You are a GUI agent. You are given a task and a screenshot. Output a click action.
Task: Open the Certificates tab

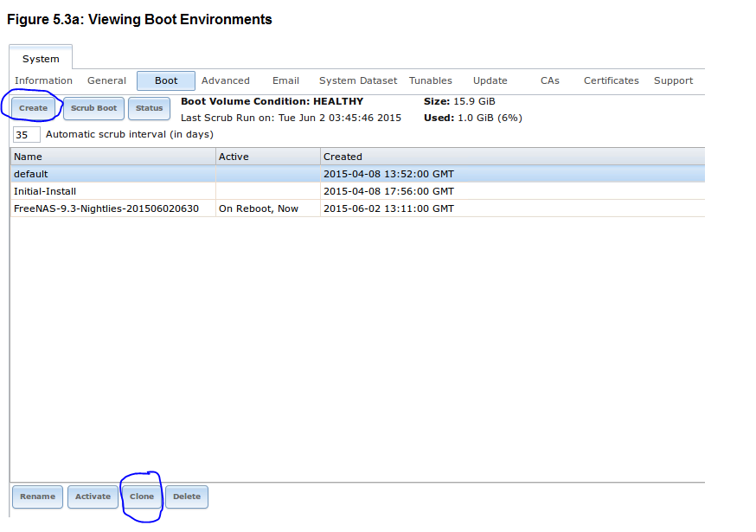point(612,80)
